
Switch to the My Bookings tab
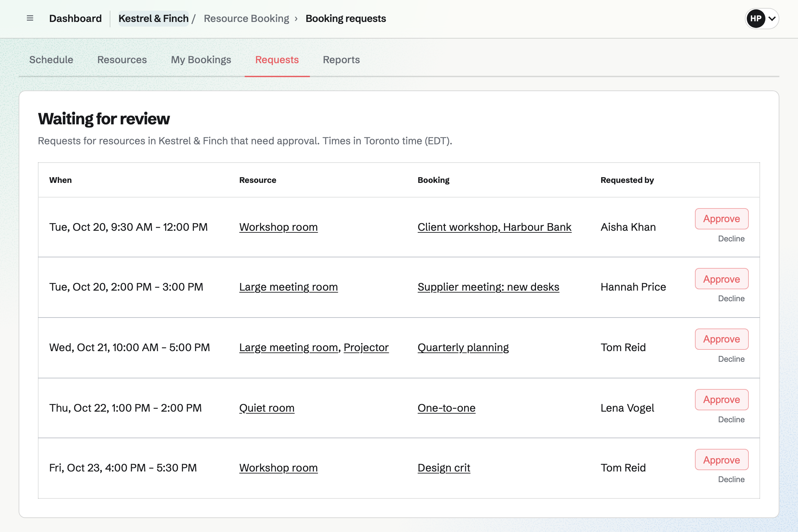[x=201, y=60]
